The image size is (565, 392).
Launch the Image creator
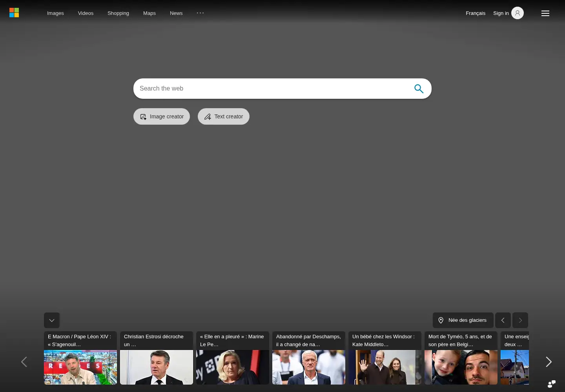click(162, 116)
